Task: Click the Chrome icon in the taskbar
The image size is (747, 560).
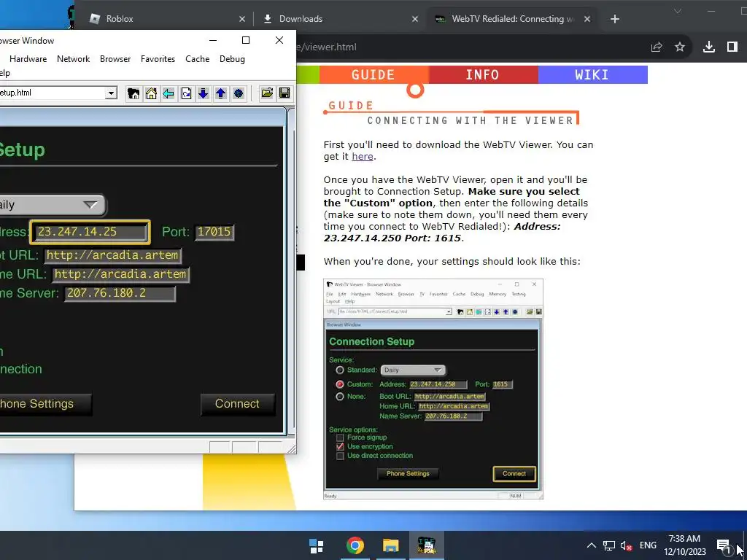Action: click(355, 545)
